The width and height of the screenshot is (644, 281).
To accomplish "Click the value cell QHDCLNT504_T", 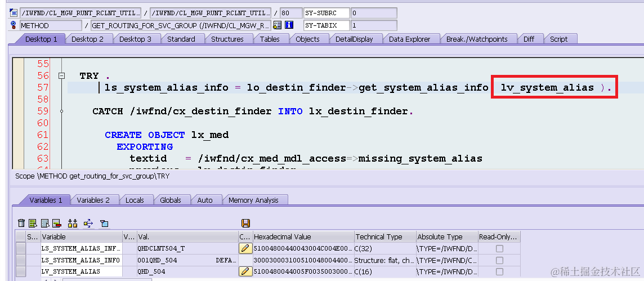I will [x=187, y=248].
